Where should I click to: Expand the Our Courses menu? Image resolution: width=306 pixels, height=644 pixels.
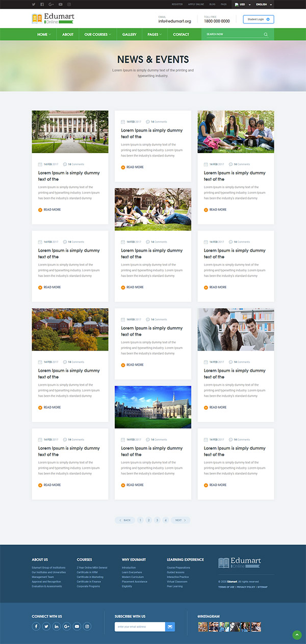pyautogui.click(x=97, y=35)
